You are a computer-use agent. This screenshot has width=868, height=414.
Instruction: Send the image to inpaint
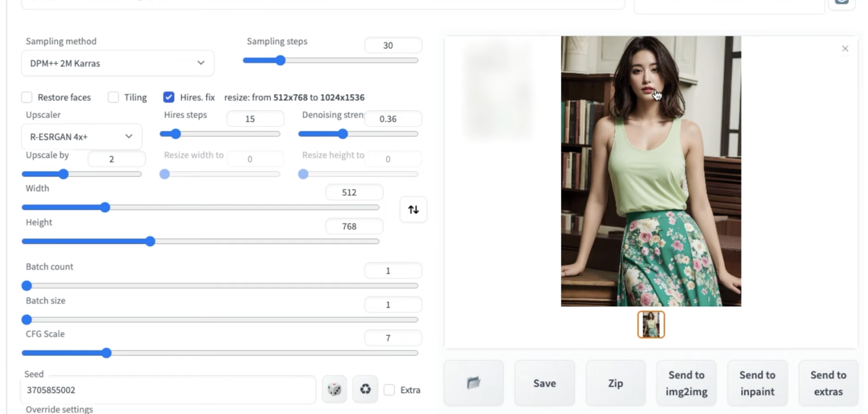click(x=757, y=383)
